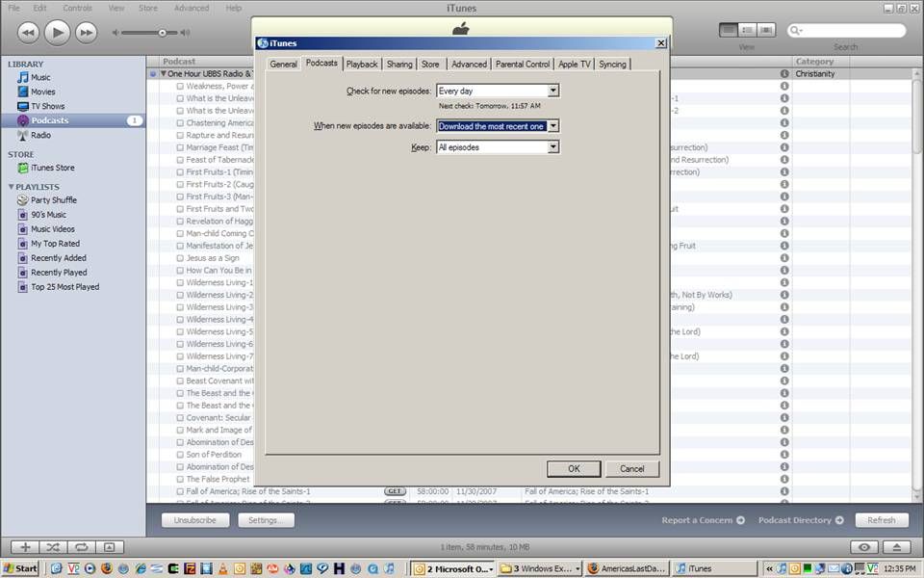The width and height of the screenshot is (924, 578).
Task: Switch to General preferences tab
Action: point(283,64)
